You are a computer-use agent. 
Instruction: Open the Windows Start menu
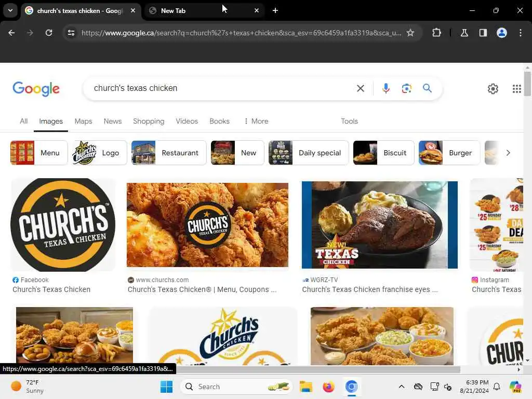click(166, 387)
